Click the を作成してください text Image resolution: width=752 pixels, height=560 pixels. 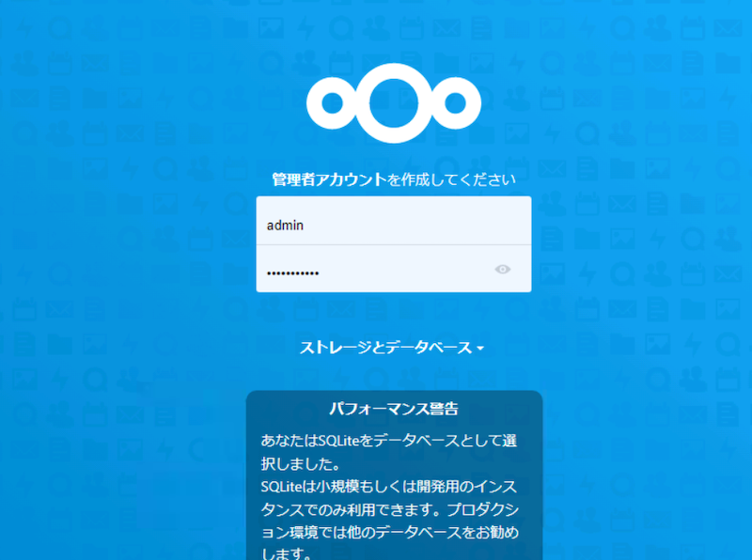coord(451,179)
